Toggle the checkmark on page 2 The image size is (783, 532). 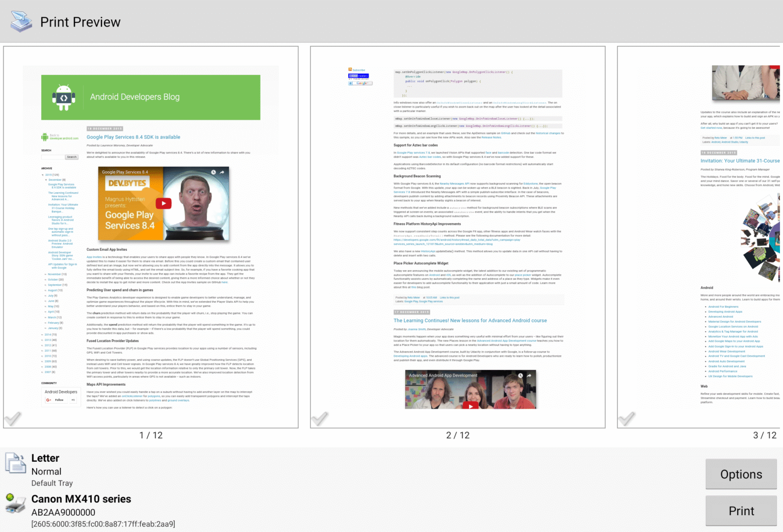321,419
